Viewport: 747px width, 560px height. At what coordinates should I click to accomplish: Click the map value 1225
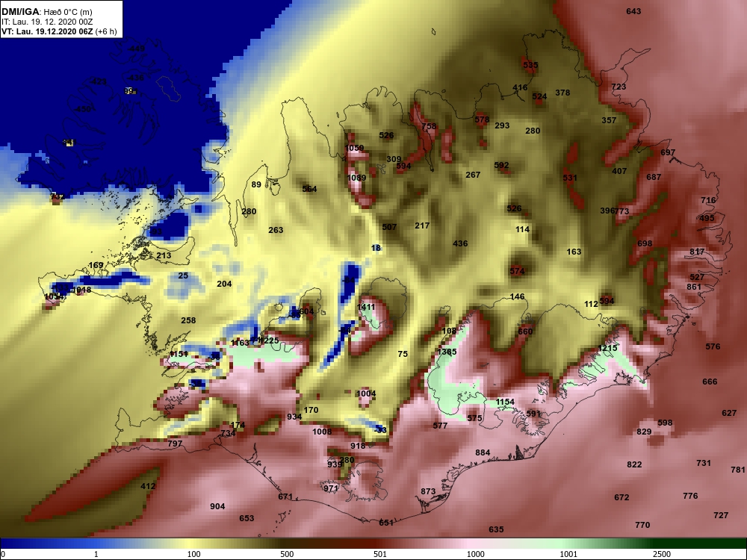pos(269,340)
